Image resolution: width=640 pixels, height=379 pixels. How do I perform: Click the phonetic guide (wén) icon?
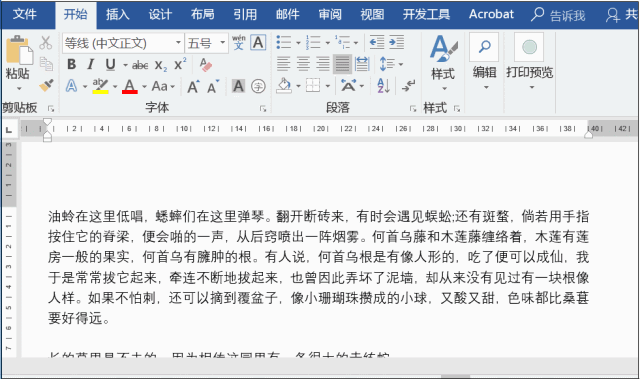tap(239, 42)
